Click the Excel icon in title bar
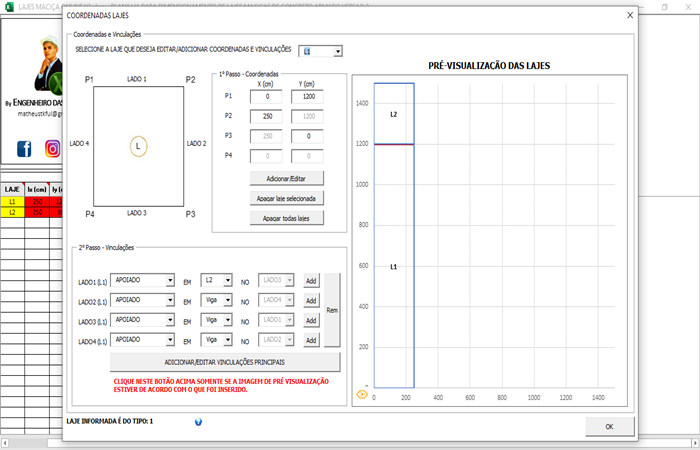This screenshot has height=450, width=700. tap(9, 6)
